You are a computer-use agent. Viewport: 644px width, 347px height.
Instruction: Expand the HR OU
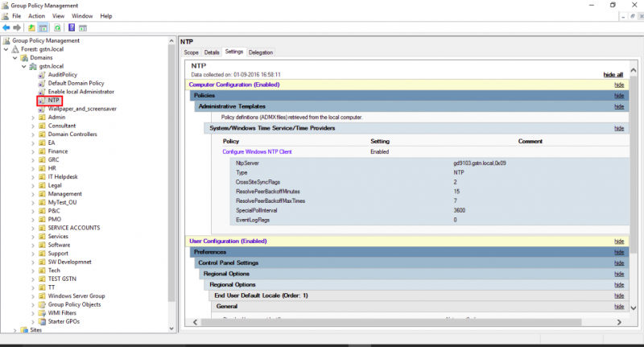(33, 168)
